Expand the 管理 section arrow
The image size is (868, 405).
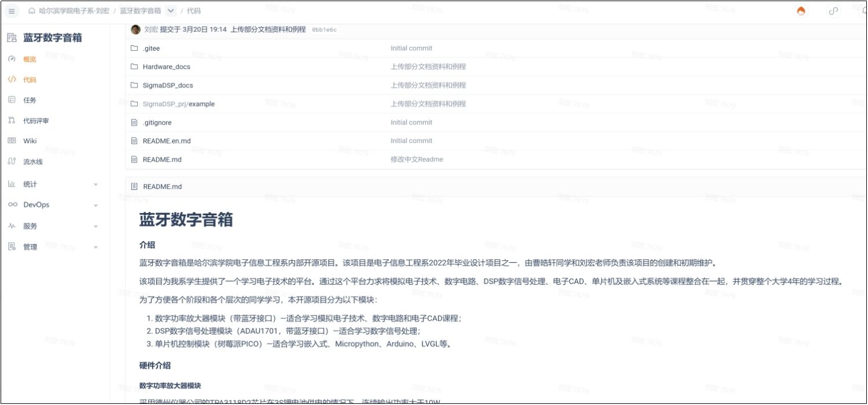tap(95, 247)
